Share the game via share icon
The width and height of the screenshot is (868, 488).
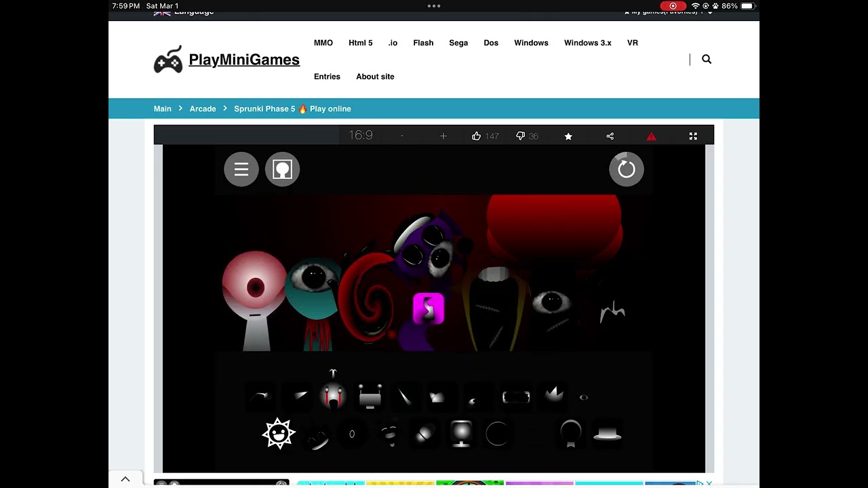pyautogui.click(x=610, y=136)
